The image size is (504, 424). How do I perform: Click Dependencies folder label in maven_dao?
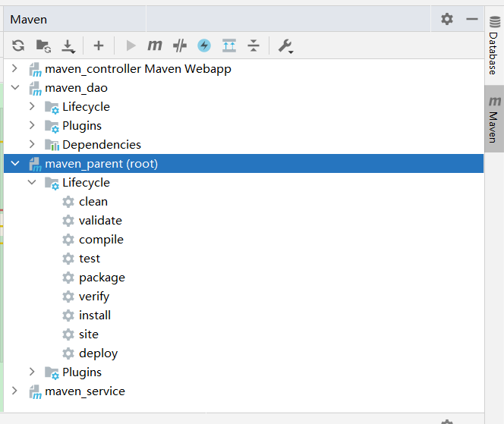pos(102,145)
